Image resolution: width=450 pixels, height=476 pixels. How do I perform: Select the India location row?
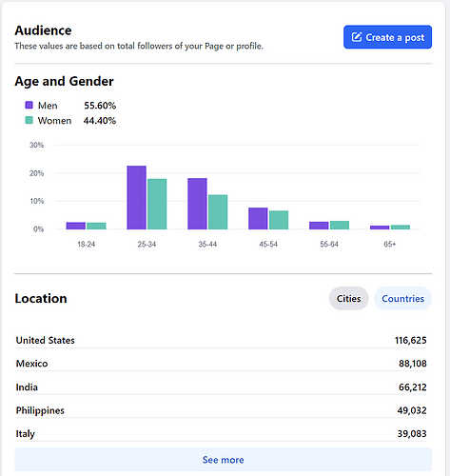coord(222,387)
